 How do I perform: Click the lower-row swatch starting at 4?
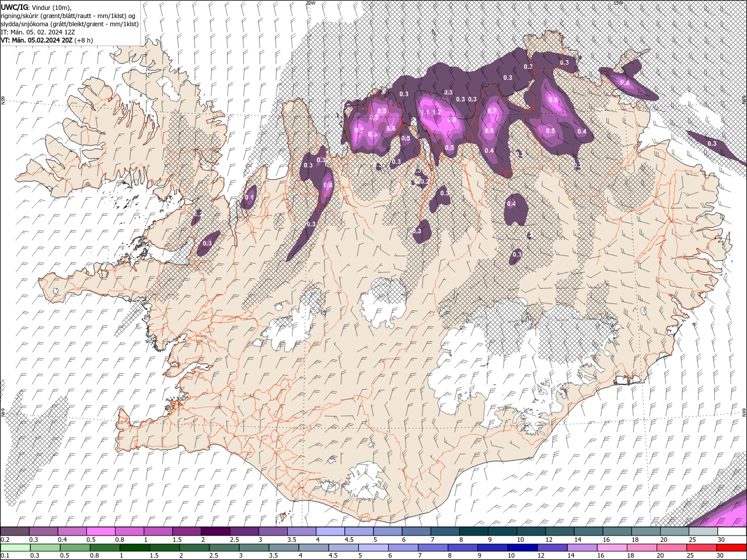[x=313, y=548]
